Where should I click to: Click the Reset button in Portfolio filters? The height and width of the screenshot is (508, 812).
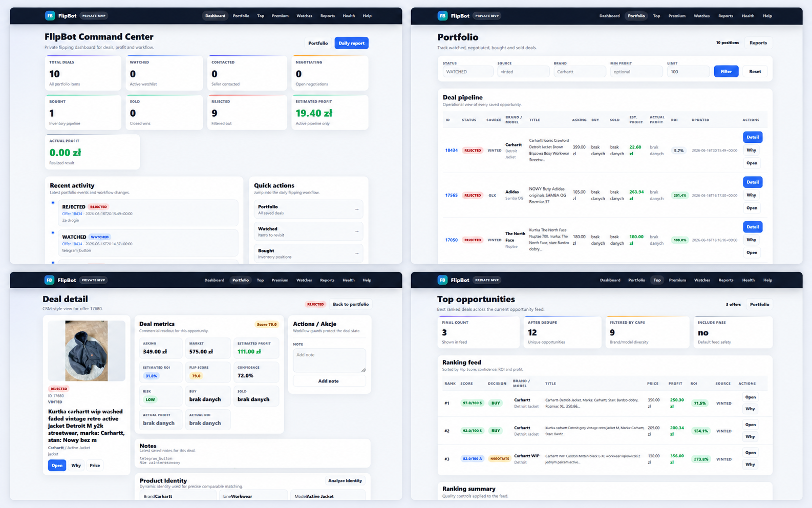click(755, 72)
